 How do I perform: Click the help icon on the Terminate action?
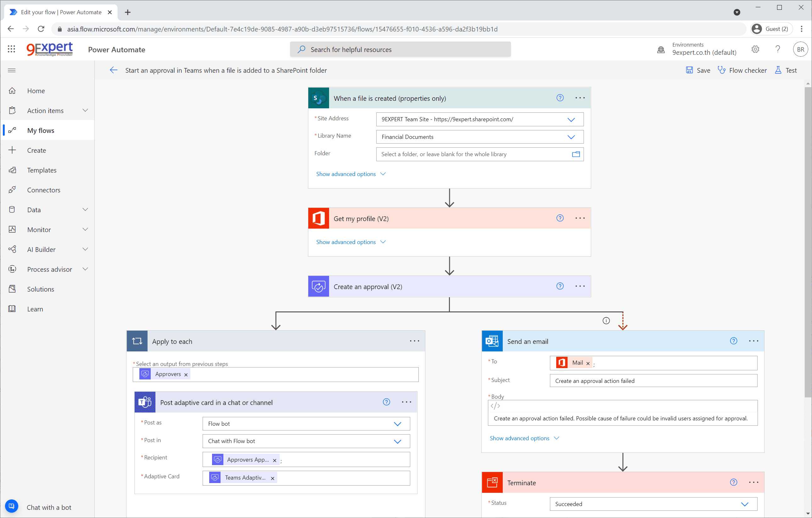point(733,482)
